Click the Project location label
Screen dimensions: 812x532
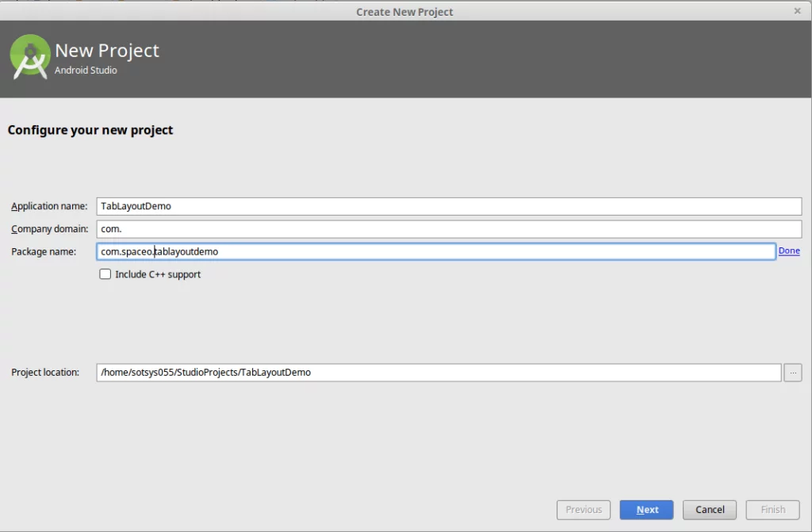(x=45, y=373)
